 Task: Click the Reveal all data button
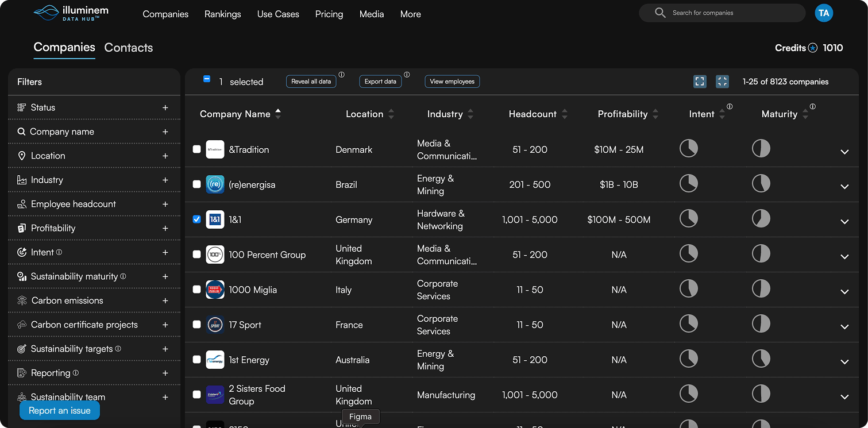pos(311,82)
